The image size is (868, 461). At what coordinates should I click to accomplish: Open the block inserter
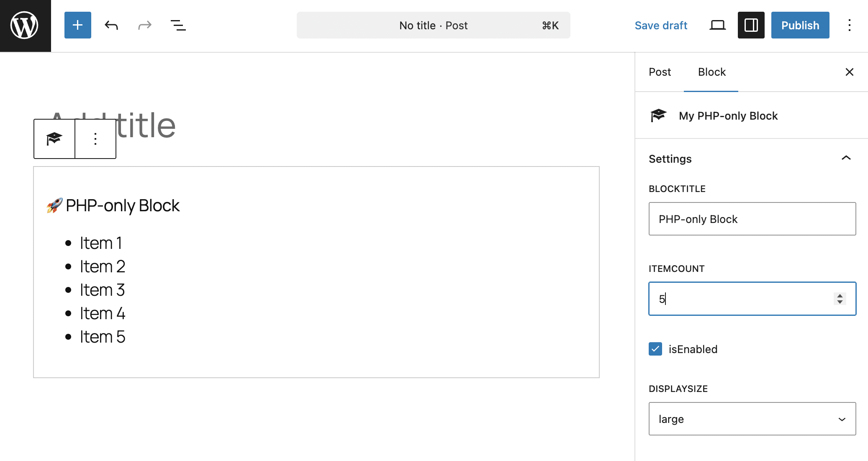point(77,25)
